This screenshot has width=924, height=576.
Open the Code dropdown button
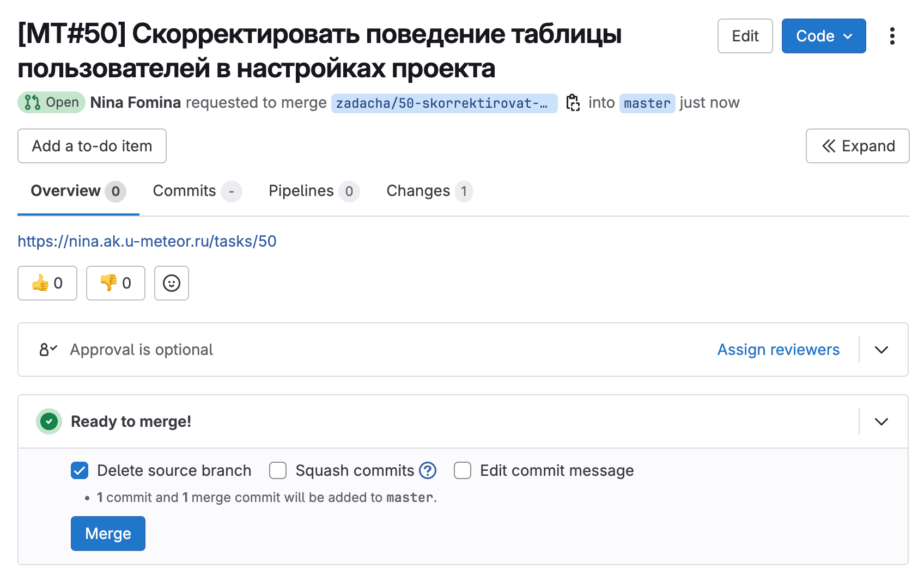tap(824, 36)
